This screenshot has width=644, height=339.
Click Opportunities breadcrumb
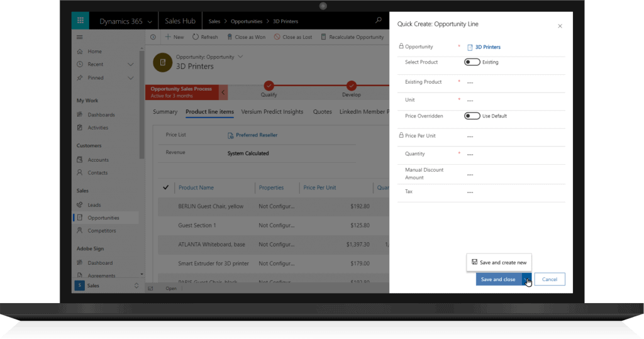(247, 21)
